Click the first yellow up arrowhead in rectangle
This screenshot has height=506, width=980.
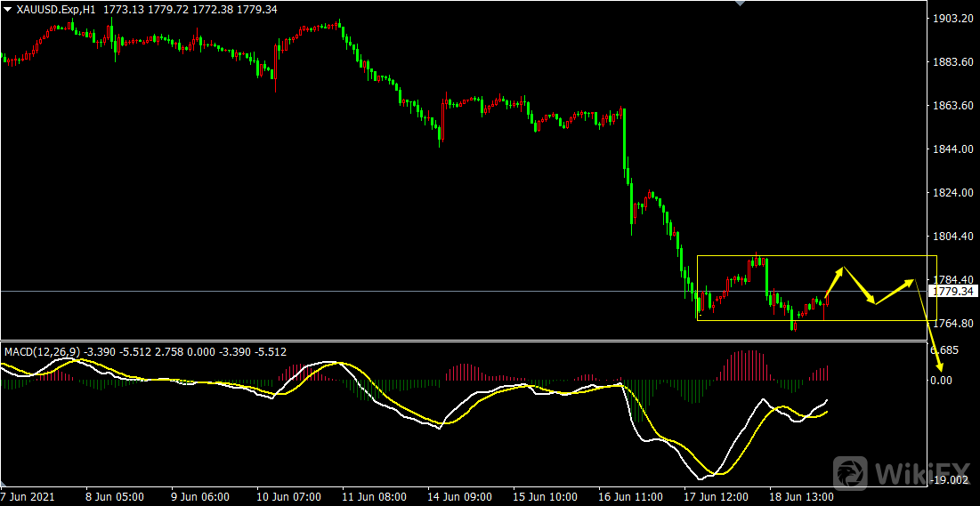point(840,269)
